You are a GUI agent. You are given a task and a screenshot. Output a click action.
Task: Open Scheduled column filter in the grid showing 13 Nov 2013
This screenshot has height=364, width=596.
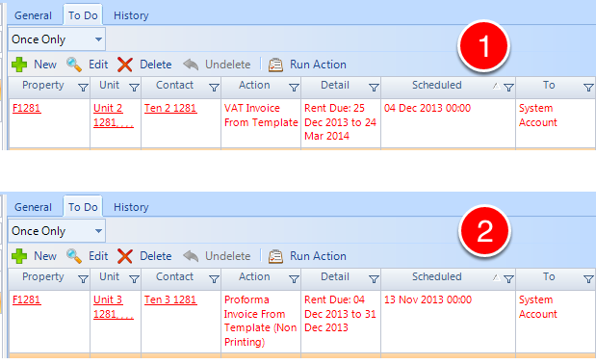508,279
